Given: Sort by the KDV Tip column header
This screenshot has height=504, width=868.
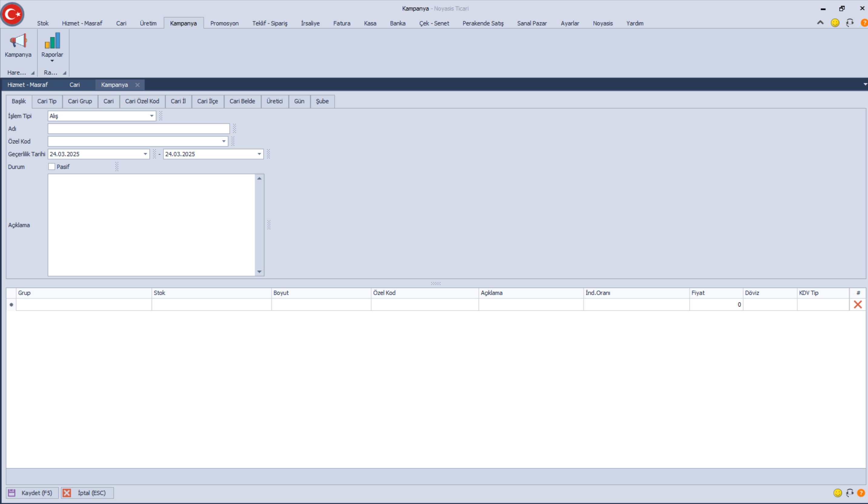Looking at the screenshot, I should [823, 293].
